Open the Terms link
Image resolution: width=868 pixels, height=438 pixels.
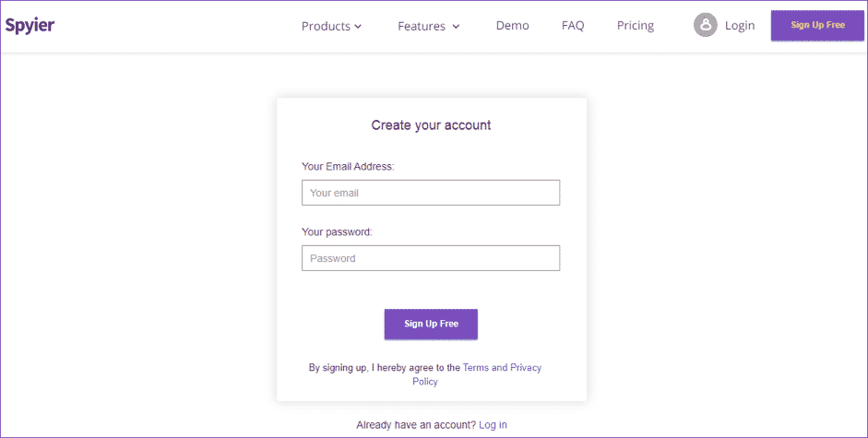tap(476, 368)
